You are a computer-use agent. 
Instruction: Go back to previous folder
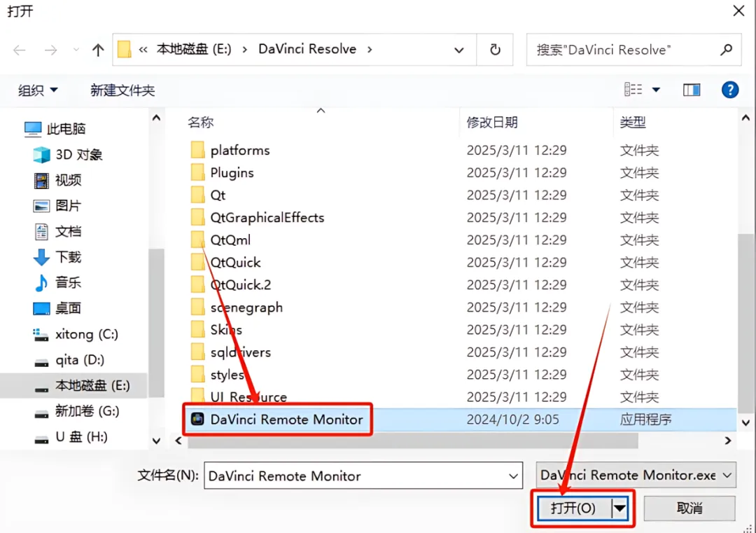pos(20,50)
